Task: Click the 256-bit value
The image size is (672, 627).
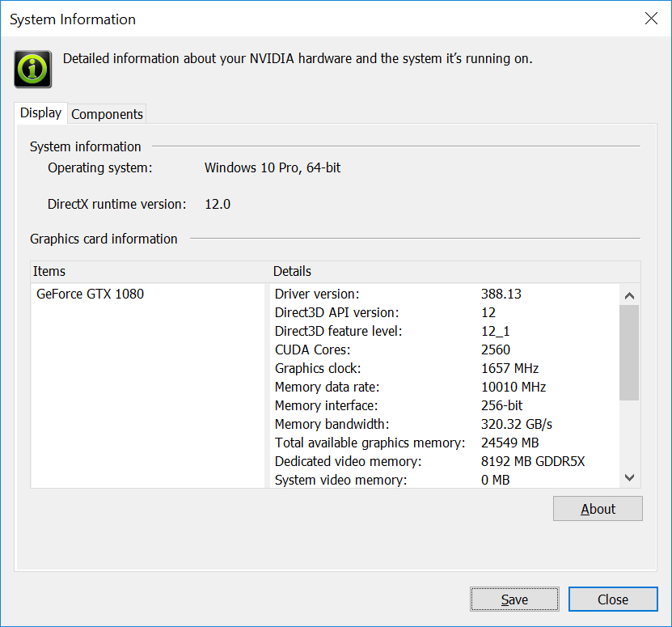Action: [502, 405]
